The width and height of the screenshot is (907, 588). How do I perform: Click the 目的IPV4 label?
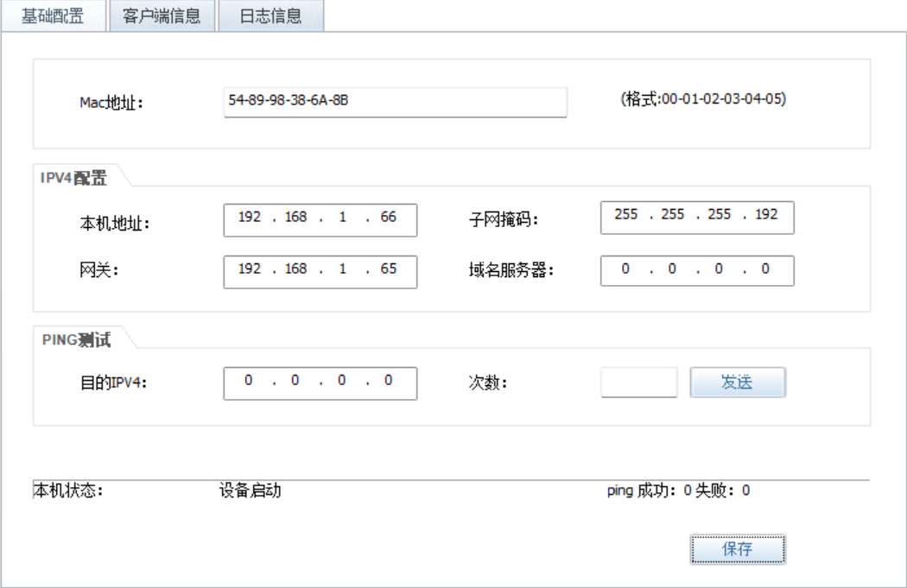click(113, 383)
